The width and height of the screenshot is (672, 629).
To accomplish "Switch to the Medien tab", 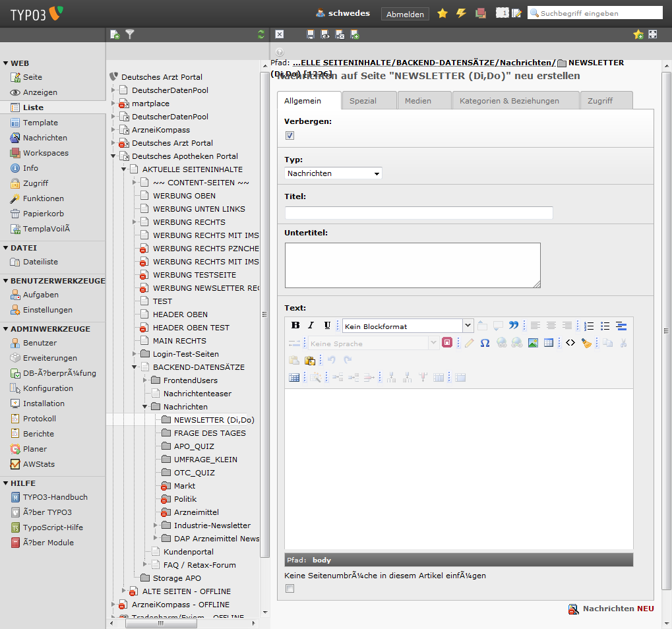I will pyautogui.click(x=417, y=101).
